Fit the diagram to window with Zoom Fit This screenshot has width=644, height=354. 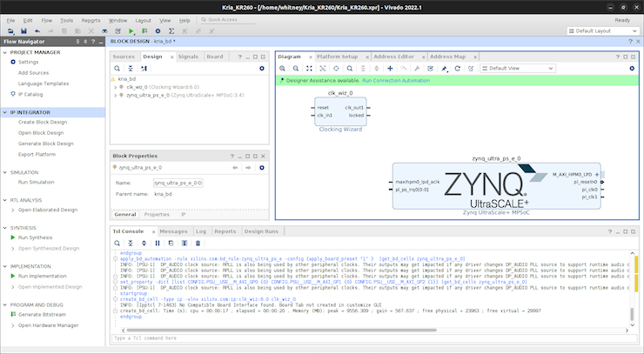pos(309,69)
